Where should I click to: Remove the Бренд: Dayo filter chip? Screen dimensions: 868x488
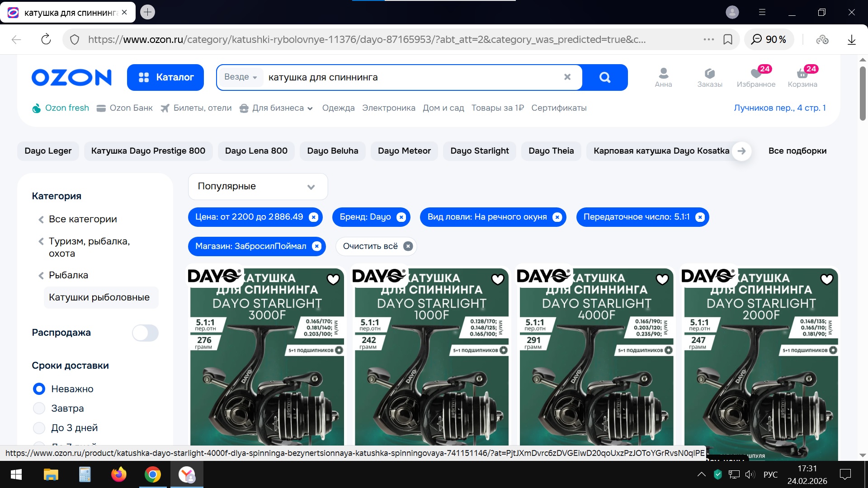[x=401, y=217]
